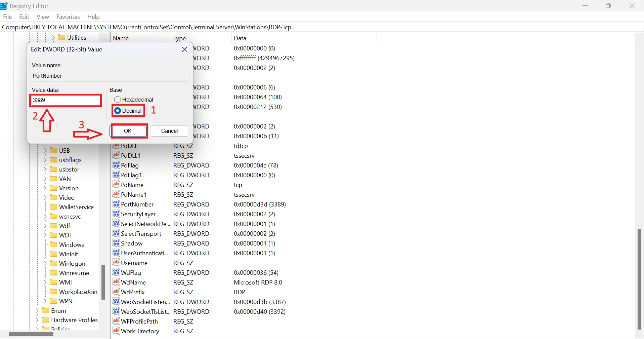Select the Decimal base option

click(118, 111)
